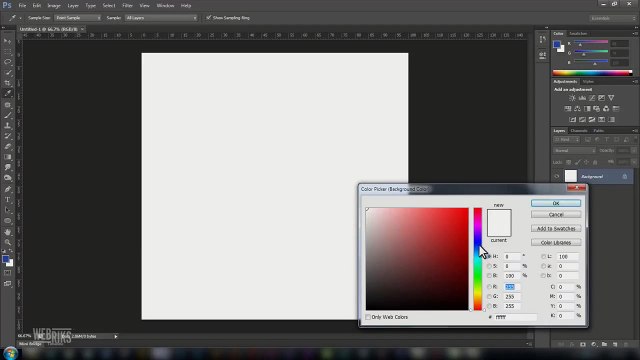Open the layer Opacity dropdown arrow

click(633, 151)
